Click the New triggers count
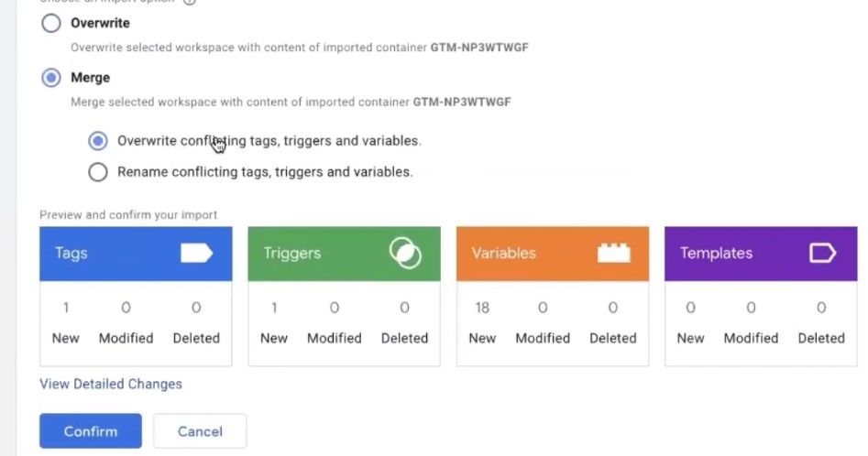Viewport: 868px width, 456px height. click(274, 309)
